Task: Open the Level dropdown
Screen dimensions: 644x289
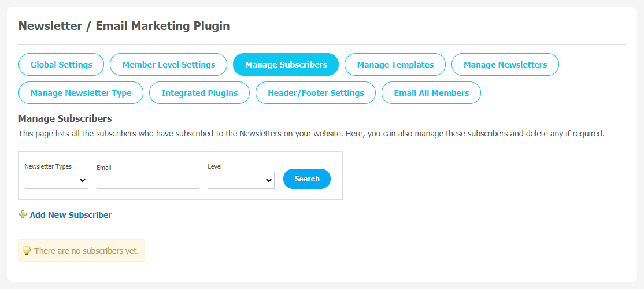Action: (241, 180)
